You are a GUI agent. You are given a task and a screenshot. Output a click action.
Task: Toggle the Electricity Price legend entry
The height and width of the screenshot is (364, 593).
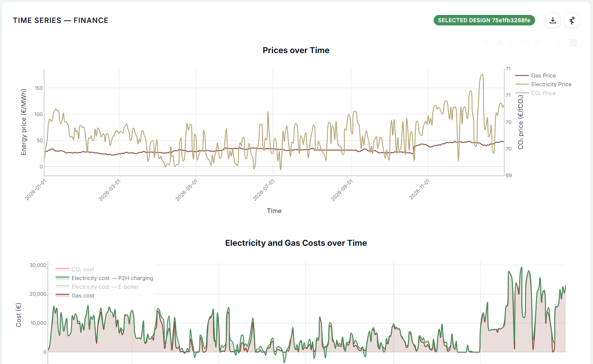tap(551, 84)
